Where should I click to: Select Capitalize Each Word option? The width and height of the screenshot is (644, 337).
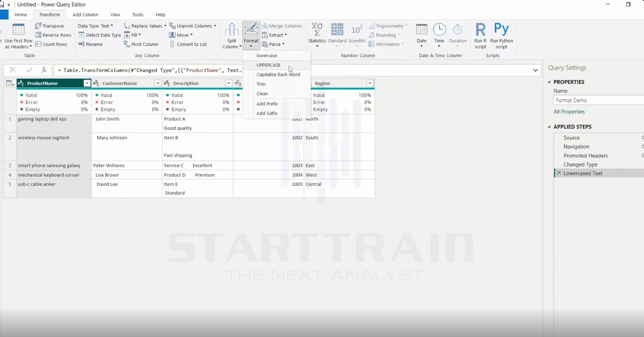276,75
